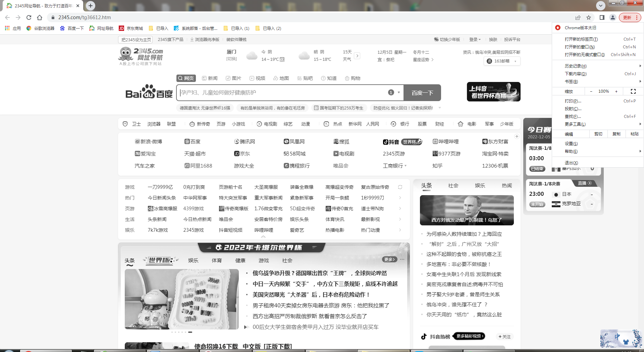
Task: Click the 百度一下 search button
Action: pos(422,93)
